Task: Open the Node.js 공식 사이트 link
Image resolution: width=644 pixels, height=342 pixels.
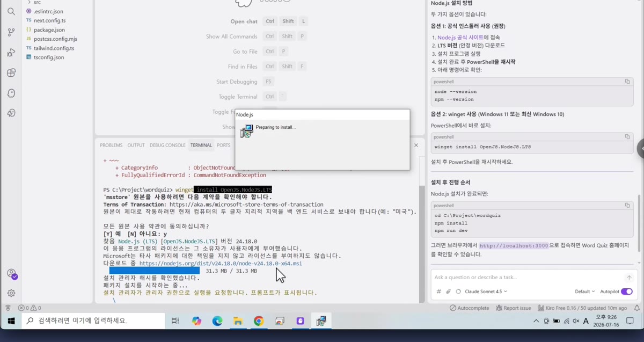Action: click(x=460, y=38)
